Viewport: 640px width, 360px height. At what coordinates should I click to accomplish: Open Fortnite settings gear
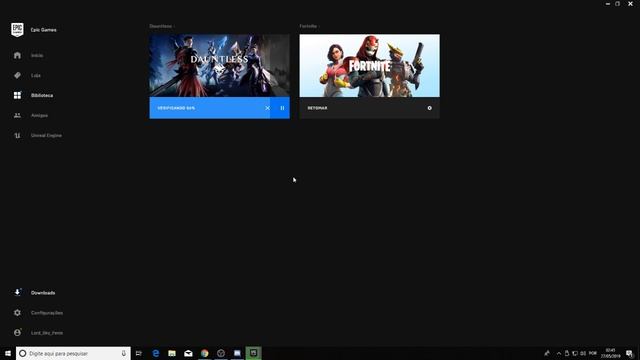(429, 108)
